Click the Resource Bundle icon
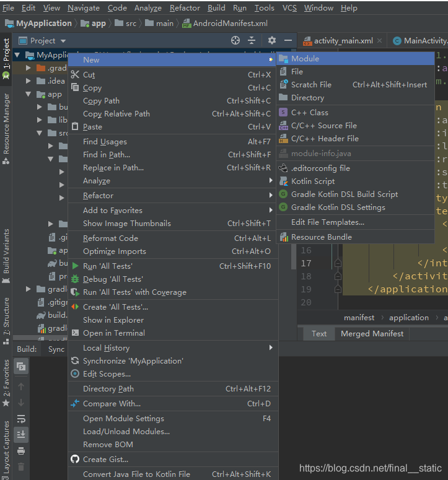Screen dimensions: 448x480 point(284,237)
